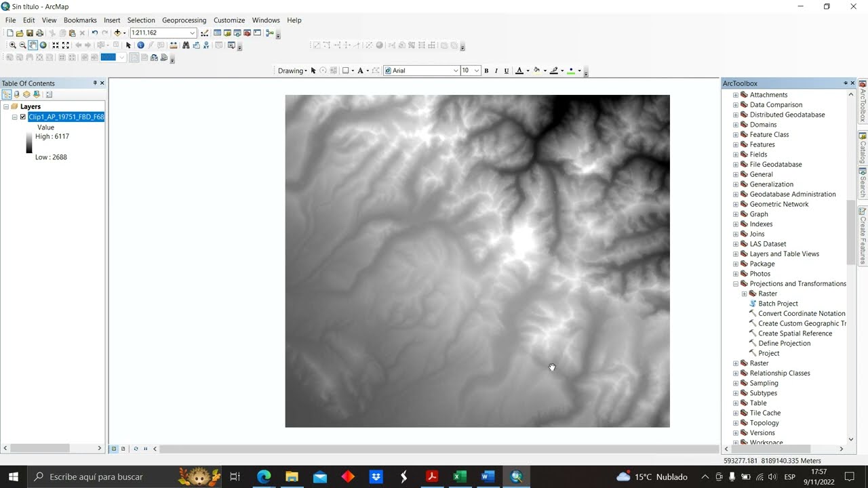Expand the Fields toolset
868x488 pixels.
[736, 155]
